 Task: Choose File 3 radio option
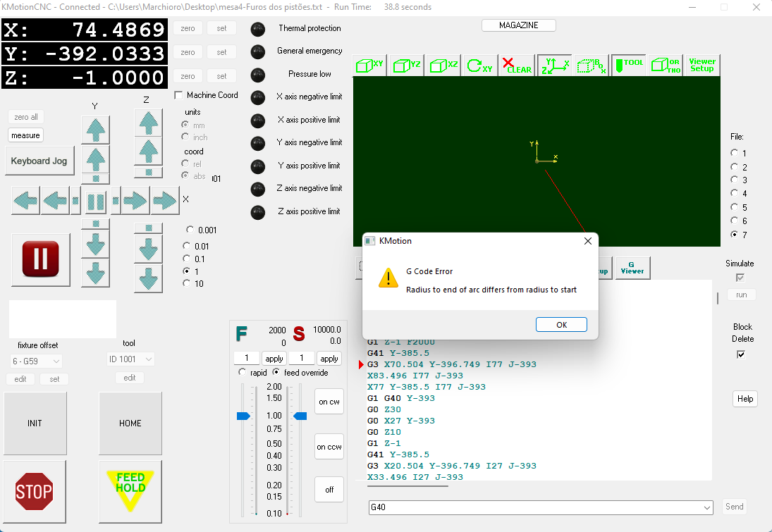(735, 180)
